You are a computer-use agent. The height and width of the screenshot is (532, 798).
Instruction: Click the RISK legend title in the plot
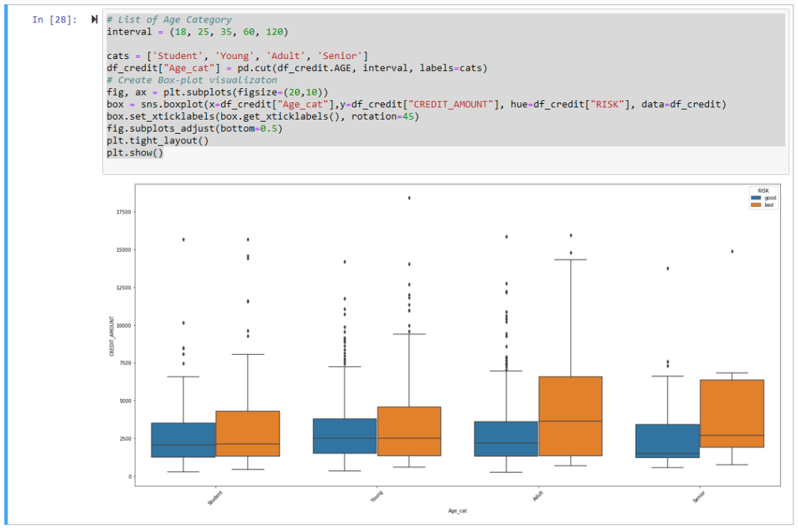coord(764,190)
